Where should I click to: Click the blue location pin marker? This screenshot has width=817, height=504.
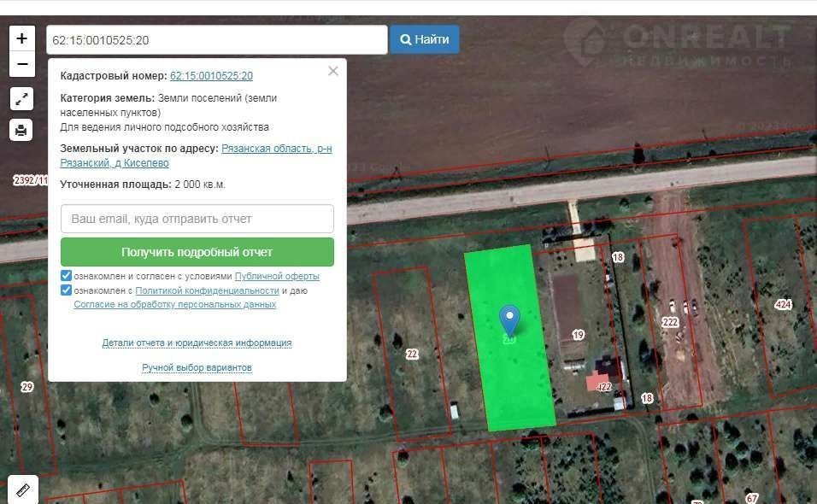(x=509, y=319)
